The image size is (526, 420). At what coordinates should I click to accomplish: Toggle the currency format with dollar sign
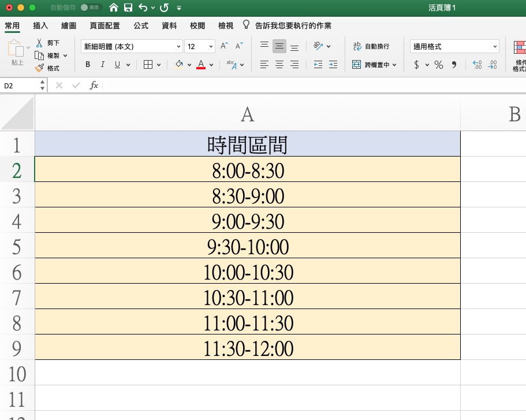[417, 65]
